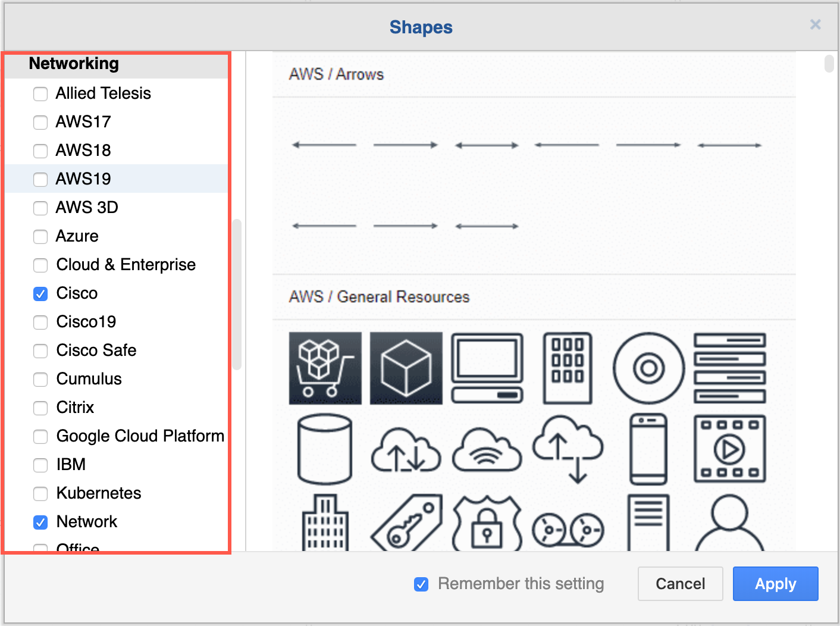
Task: Click the library list scrollbar
Action: click(x=237, y=295)
